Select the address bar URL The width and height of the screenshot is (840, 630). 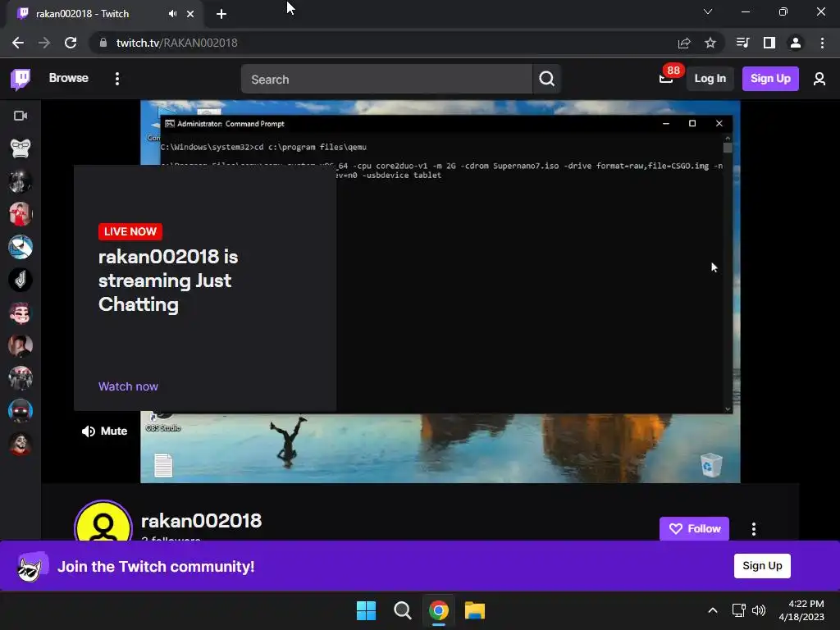(x=177, y=43)
